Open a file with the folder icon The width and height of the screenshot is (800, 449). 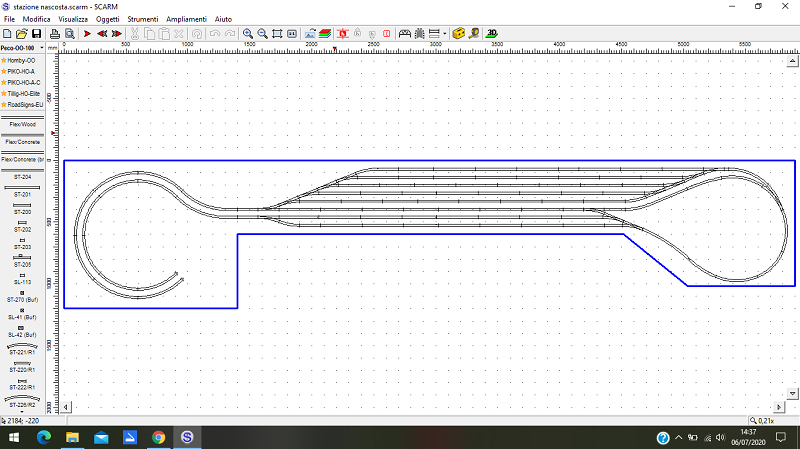pos(22,33)
